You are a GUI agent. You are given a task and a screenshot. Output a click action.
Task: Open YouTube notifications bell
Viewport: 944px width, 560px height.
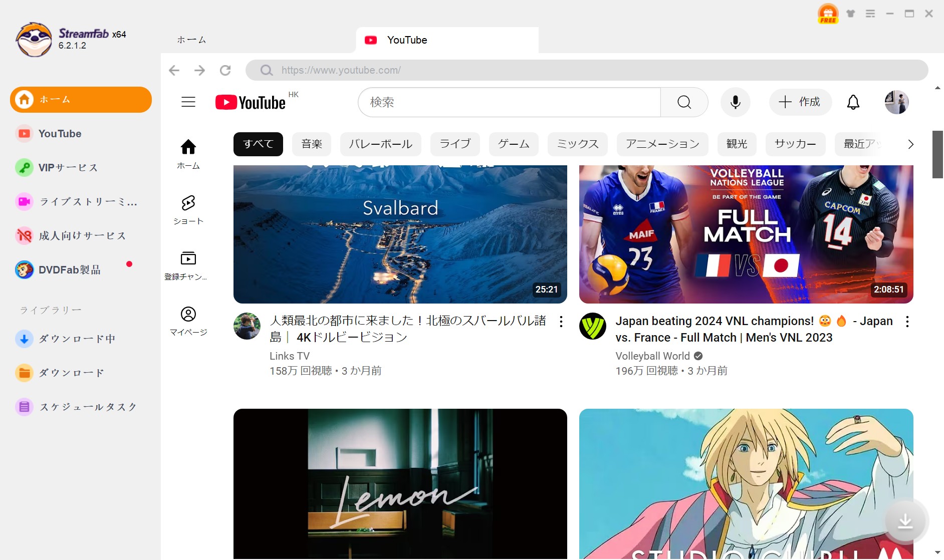(x=853, y=102)
